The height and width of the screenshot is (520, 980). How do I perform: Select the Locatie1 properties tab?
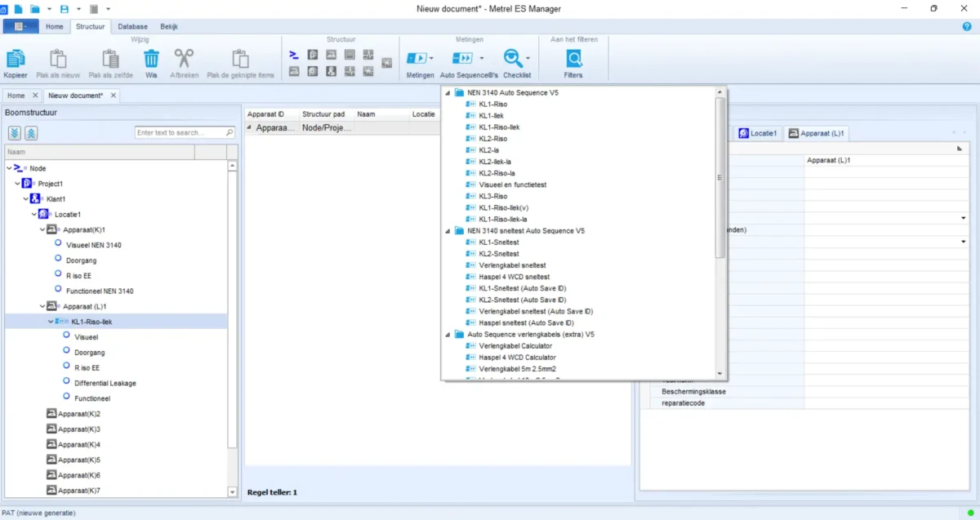tap(759, 133)
